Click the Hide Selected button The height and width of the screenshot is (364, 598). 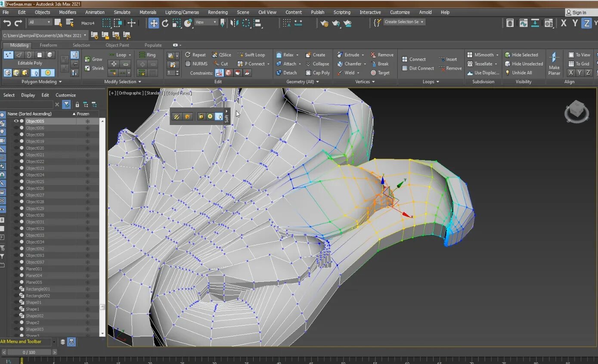[521, 55]
